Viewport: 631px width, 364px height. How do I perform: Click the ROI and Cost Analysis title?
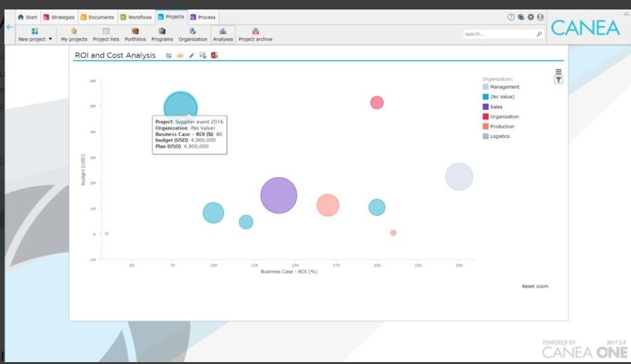pos(115,56)
